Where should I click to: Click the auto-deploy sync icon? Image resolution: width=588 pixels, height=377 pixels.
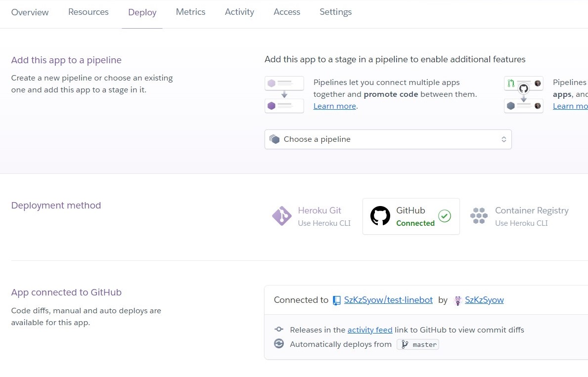pos(278,343)
